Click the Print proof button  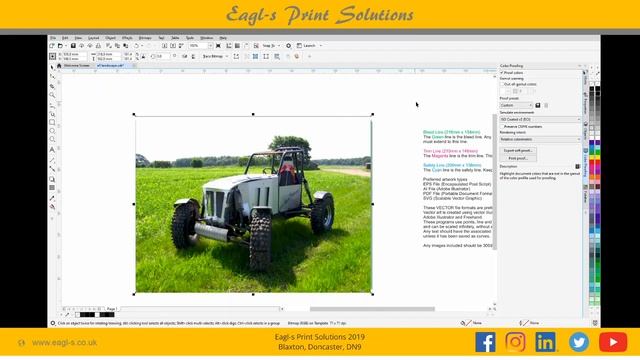click(x=518, y=158)
